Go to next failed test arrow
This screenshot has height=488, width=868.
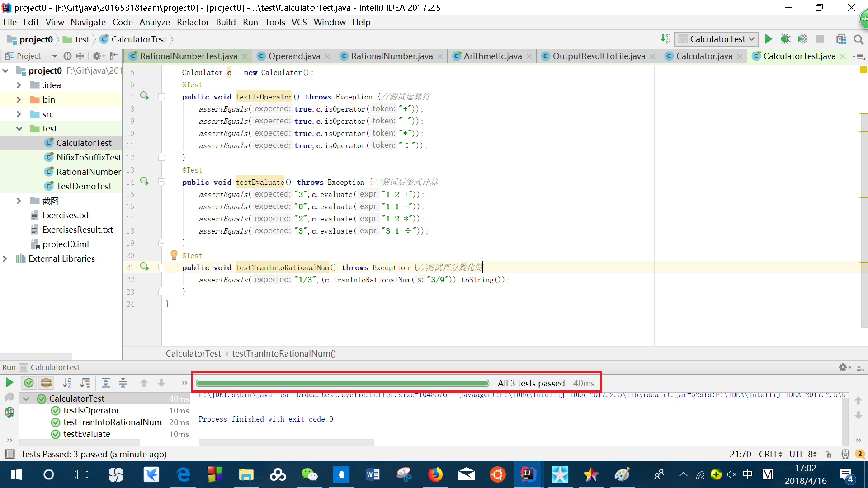click(x=161, y=383)
